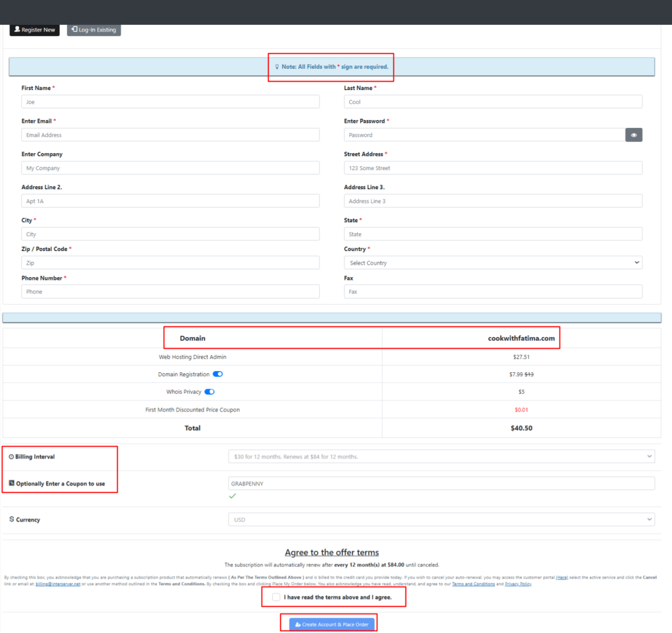Select the Register New tab
The image size is (672, 633).
pos(34,30)
